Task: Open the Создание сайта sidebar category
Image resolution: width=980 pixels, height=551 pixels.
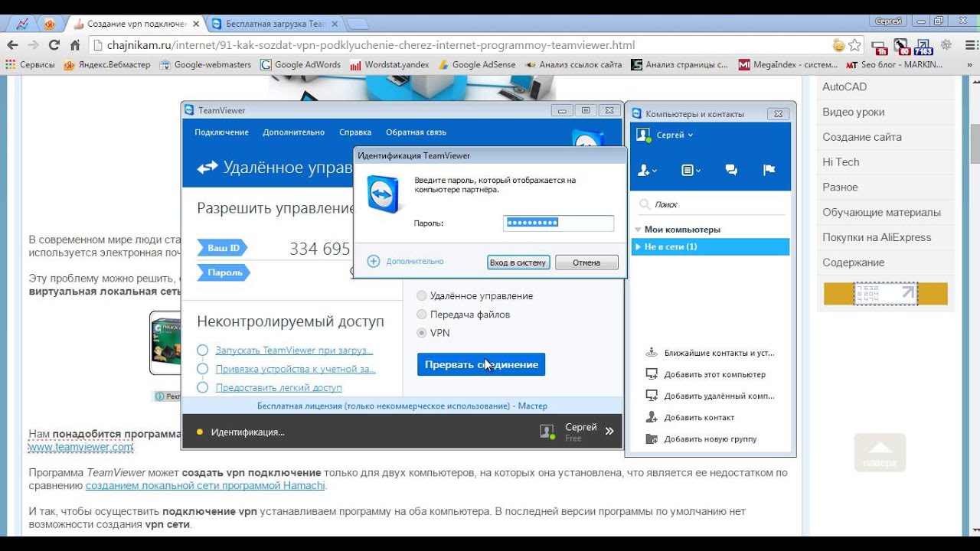Action: 862,137
